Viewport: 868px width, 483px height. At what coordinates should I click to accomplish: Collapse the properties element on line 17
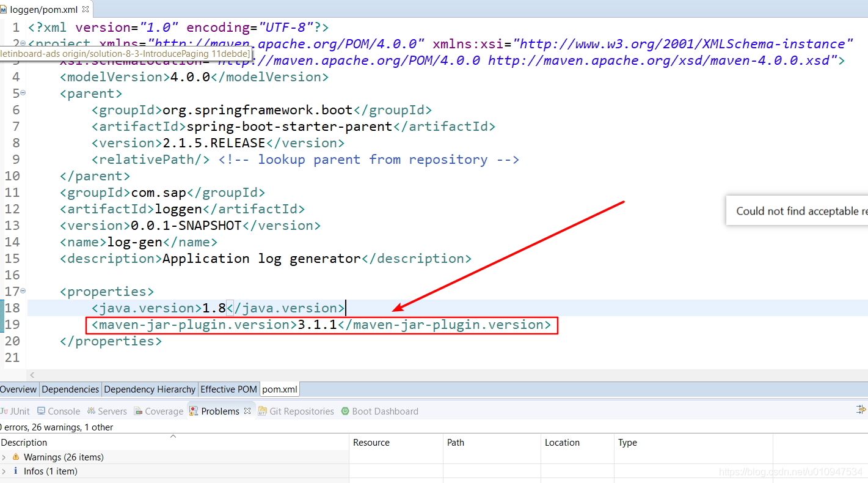tap(23, 291)
